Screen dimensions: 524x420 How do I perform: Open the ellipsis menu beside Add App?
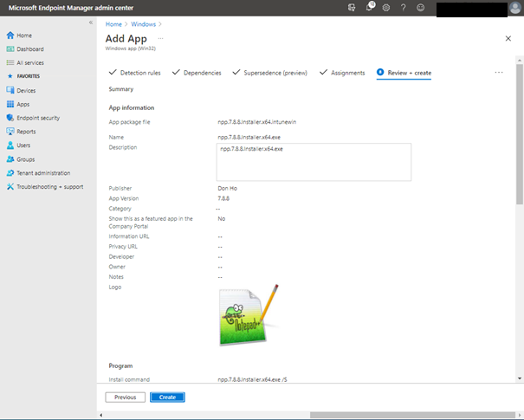point(161,38)
